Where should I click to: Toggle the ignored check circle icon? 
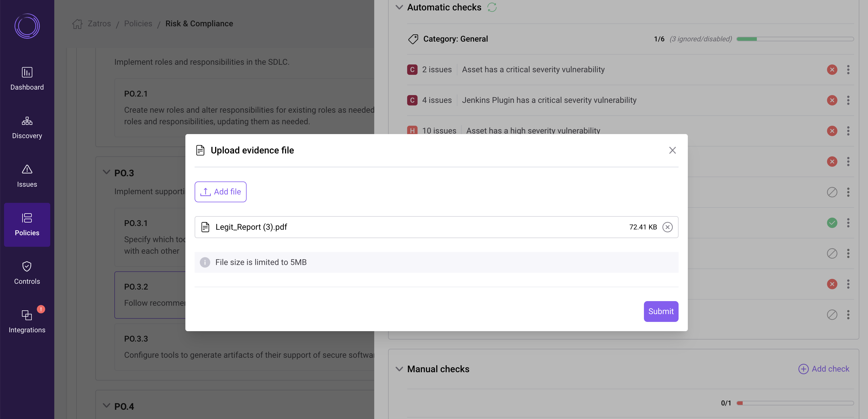tap(832, 192)
